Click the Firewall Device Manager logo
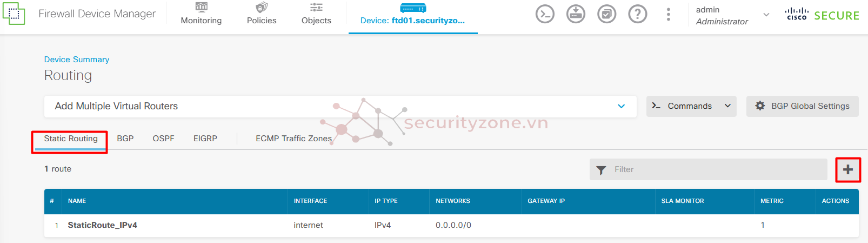868x243 pixels. (x=14, y=14)
